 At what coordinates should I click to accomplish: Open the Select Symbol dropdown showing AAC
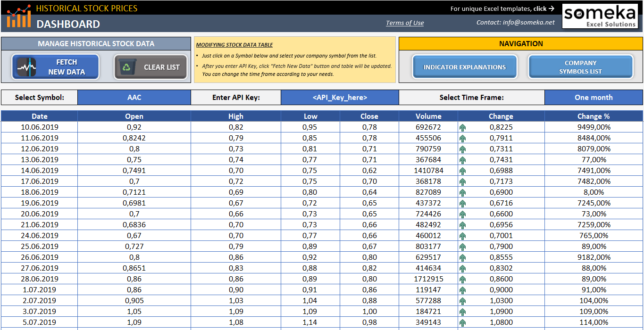point(134,98)
